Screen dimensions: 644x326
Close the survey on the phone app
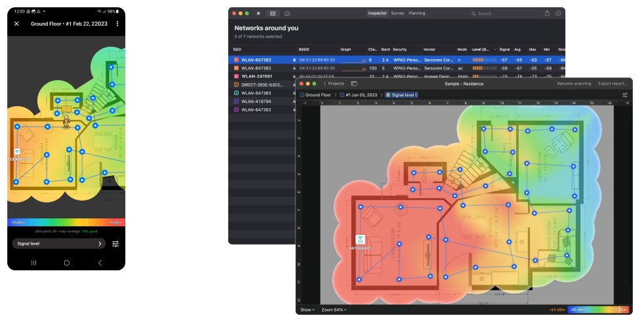click(16, 24)
